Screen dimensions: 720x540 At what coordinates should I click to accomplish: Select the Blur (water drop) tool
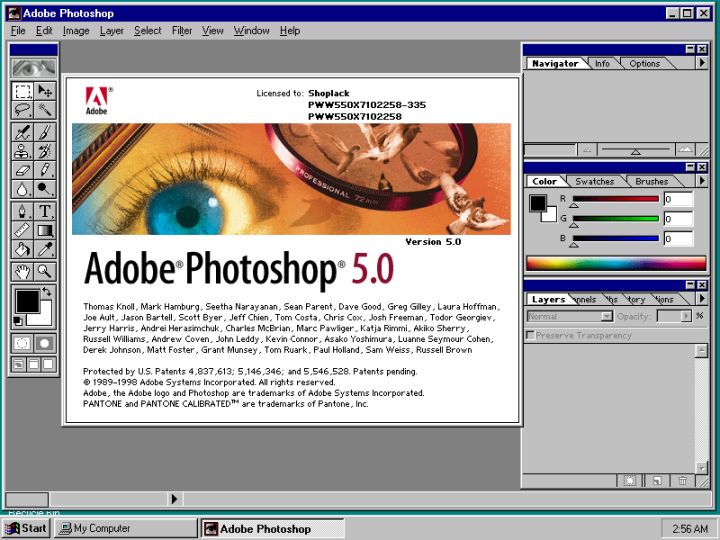[22, 189]
